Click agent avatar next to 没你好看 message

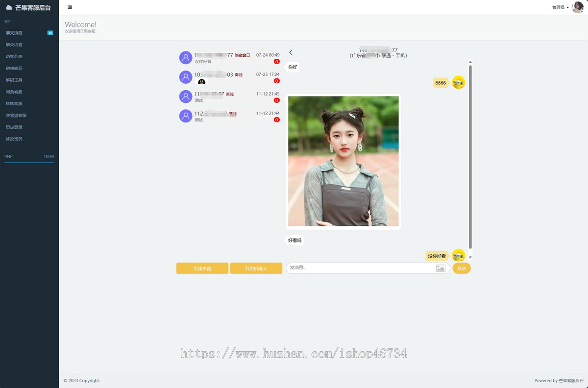pyautogui.click(x=458, y=255)
